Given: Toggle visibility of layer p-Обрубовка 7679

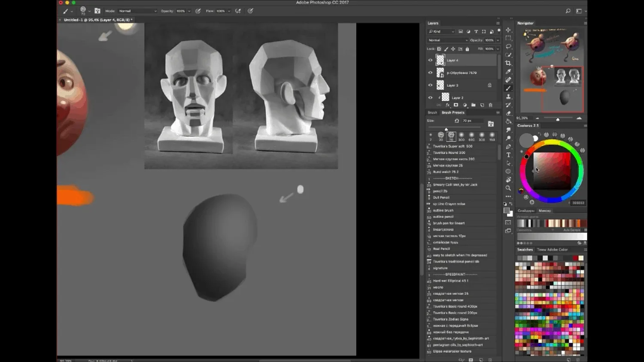Looking at the screenshot, I should click(x=430, y=72).
